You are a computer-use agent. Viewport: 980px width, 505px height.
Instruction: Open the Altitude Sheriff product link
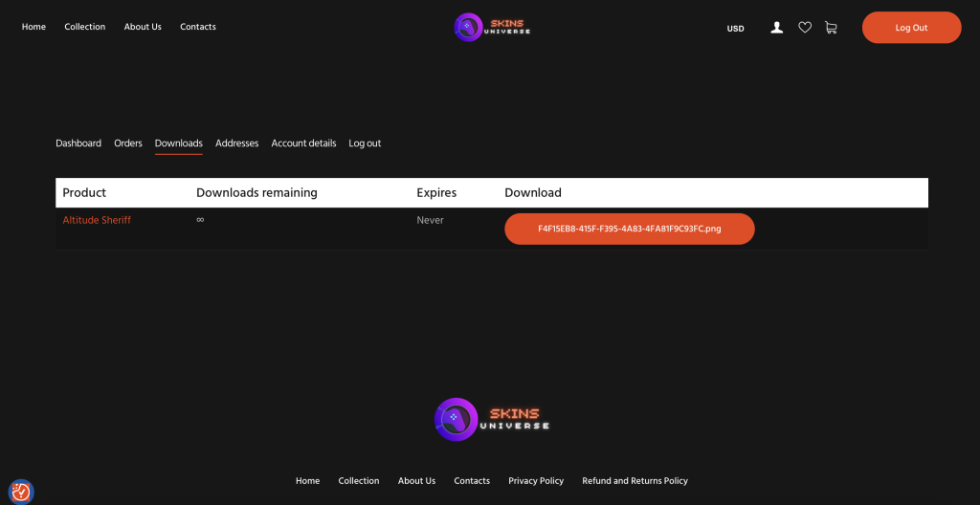(x=97, y=220)
